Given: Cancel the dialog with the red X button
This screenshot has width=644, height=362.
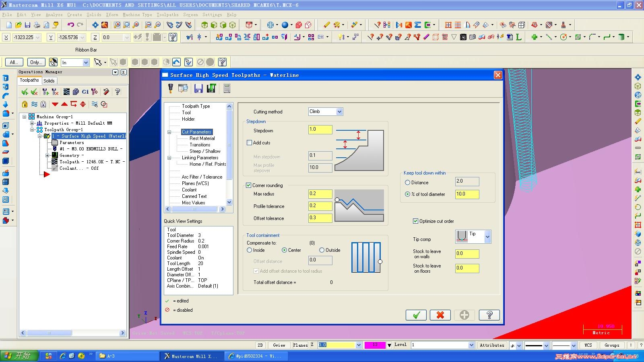Looking at the screenshot, I should point(440,315).
